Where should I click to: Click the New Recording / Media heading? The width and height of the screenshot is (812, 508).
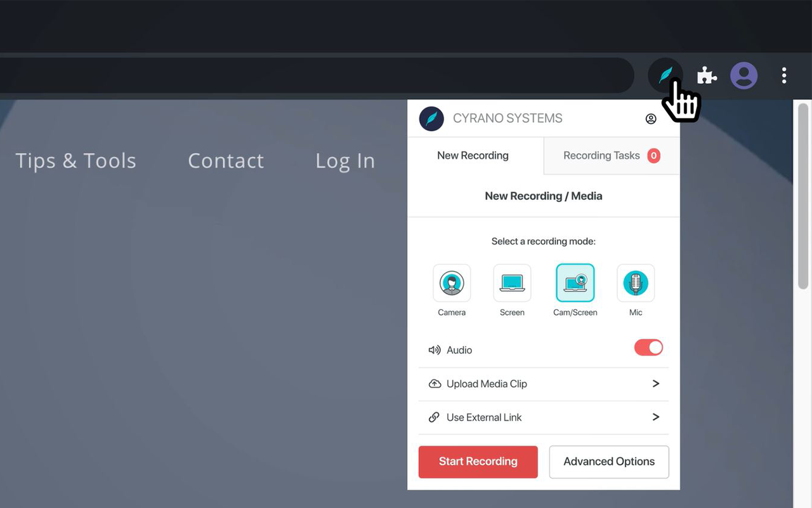[x=544, y=196]
